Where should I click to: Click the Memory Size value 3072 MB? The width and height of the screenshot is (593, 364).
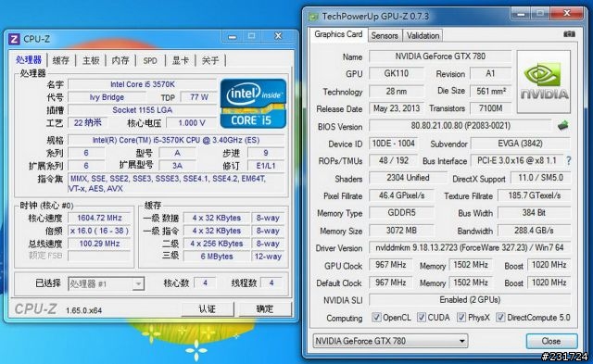(401, 231)
